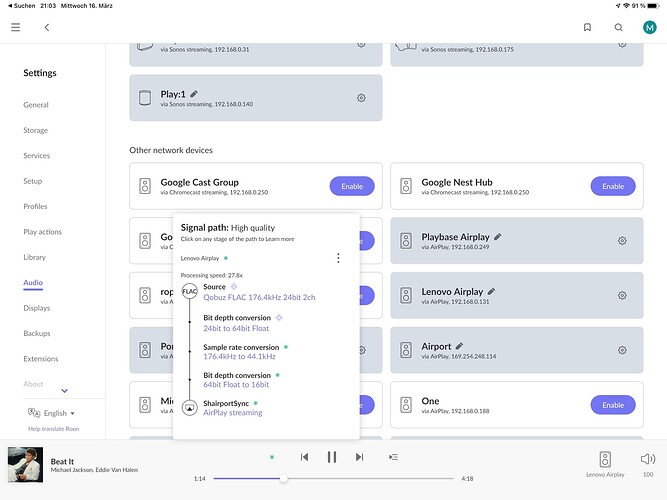Rename Lenovo Airplay with pencil icon

click(491, 291)
